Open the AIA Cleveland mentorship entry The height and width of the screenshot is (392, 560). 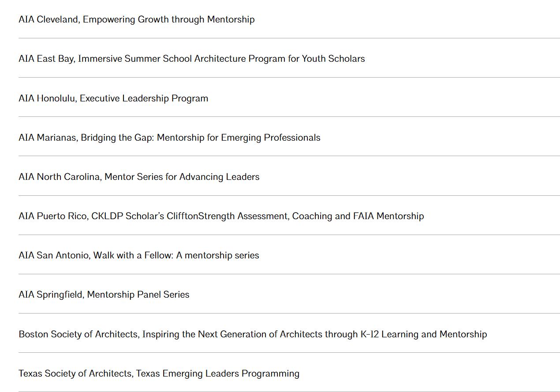(x=137, y=19)
